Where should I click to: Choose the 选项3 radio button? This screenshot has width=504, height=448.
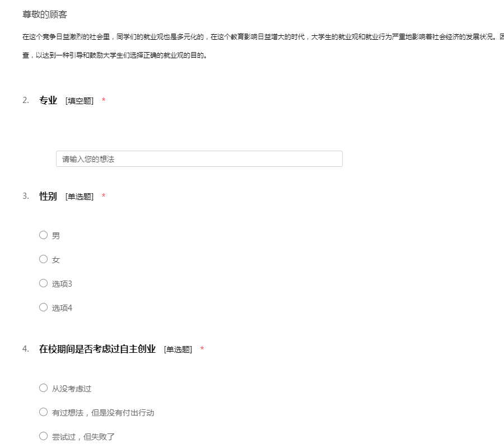click(43, 283)
